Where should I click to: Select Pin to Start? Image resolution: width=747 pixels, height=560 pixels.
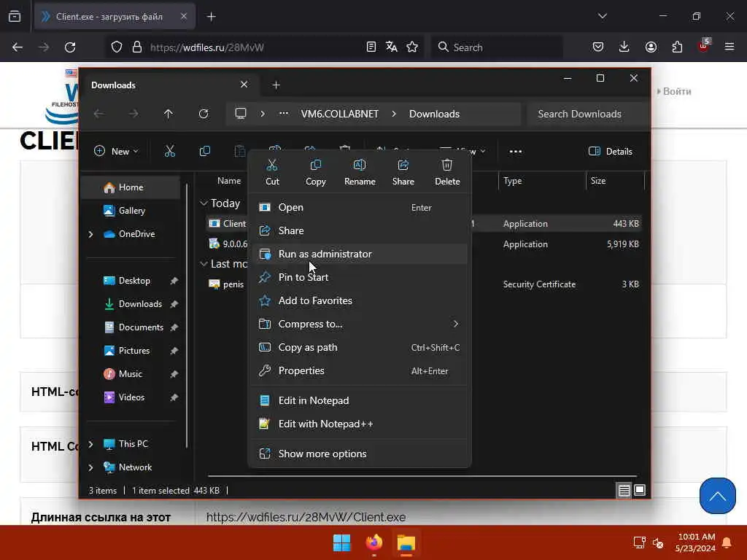pos(360,278)
